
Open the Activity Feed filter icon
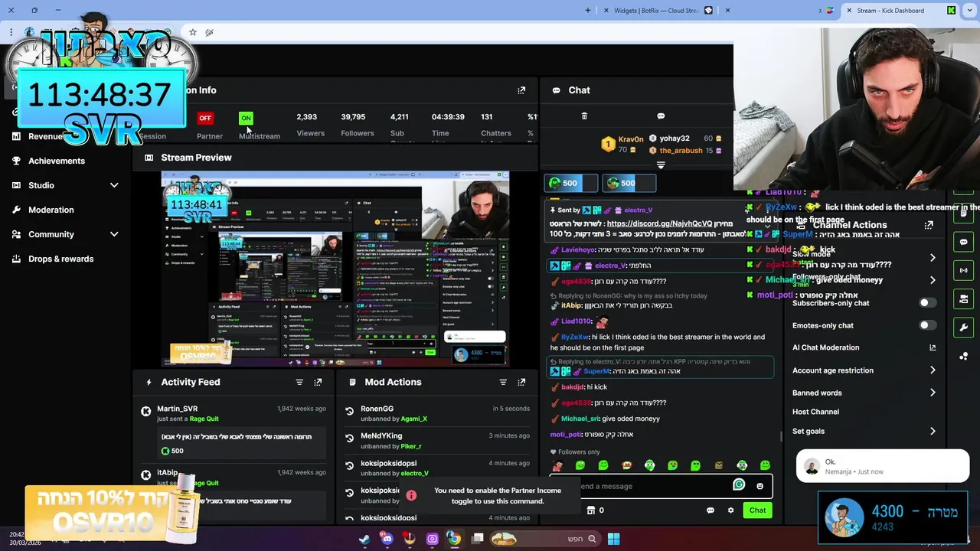point(299,382)
